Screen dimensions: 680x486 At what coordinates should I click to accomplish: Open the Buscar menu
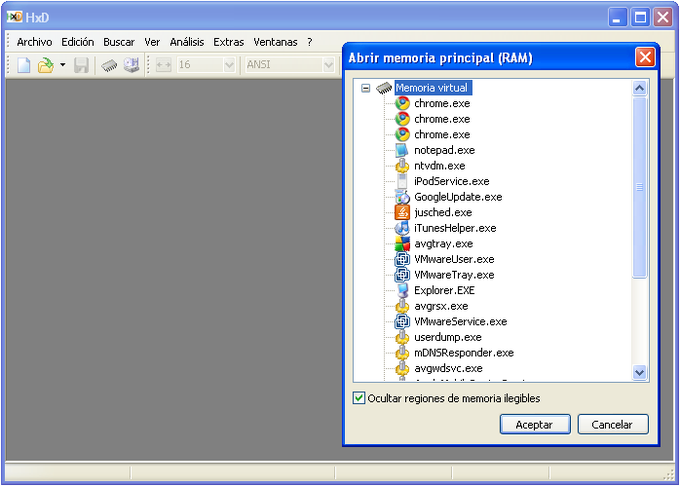119,42
